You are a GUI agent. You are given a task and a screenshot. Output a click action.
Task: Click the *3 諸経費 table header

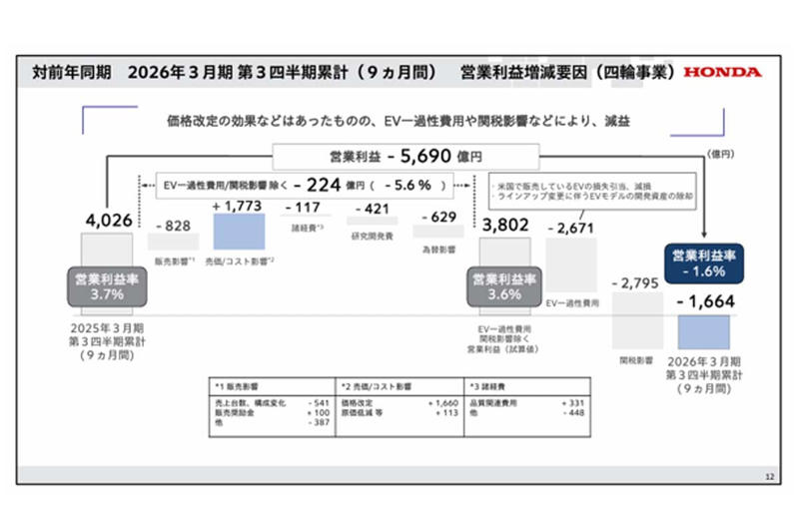[x=487, y=386]
